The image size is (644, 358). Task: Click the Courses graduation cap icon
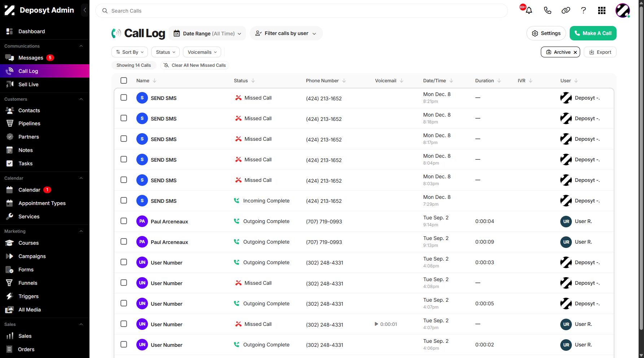point(10,243)
